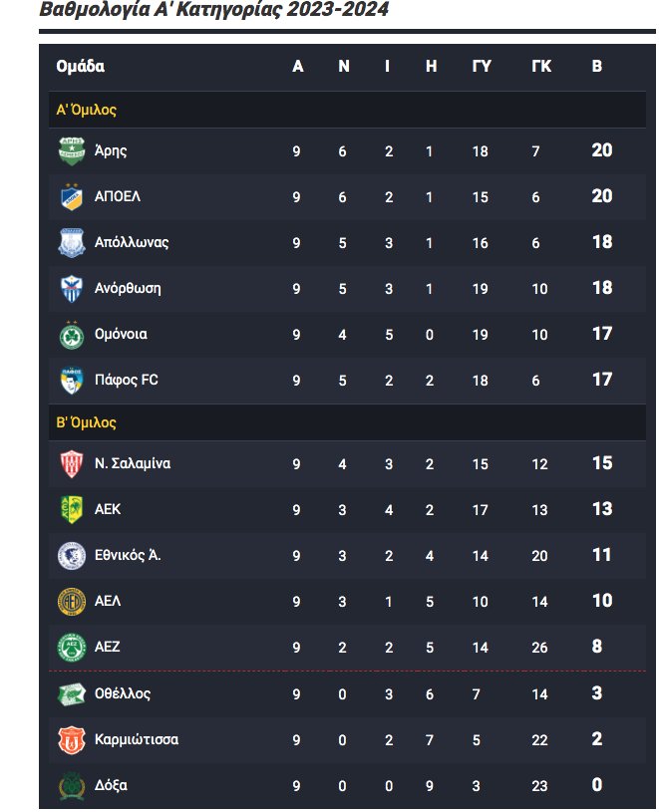Click the ΑΠΟΕΛ club logo
Viewport: 659px width, 812px height.
coord(72,197)
